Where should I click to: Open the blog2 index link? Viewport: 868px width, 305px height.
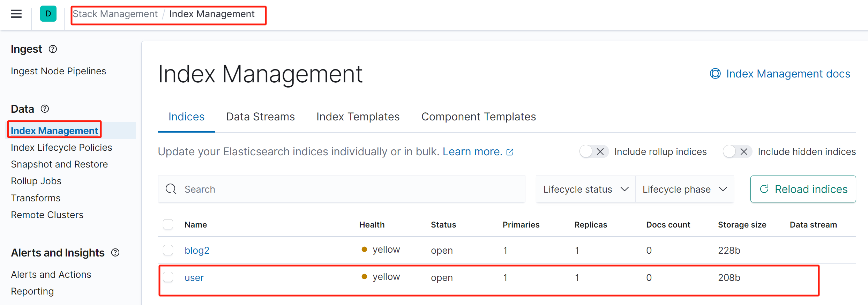[197, 250]
